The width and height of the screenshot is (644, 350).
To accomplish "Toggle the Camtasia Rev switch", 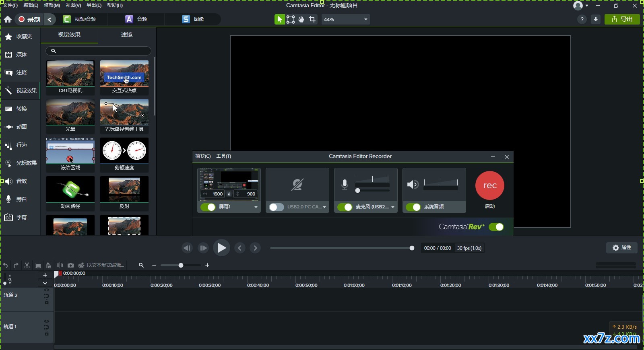I will coord(496,227).
